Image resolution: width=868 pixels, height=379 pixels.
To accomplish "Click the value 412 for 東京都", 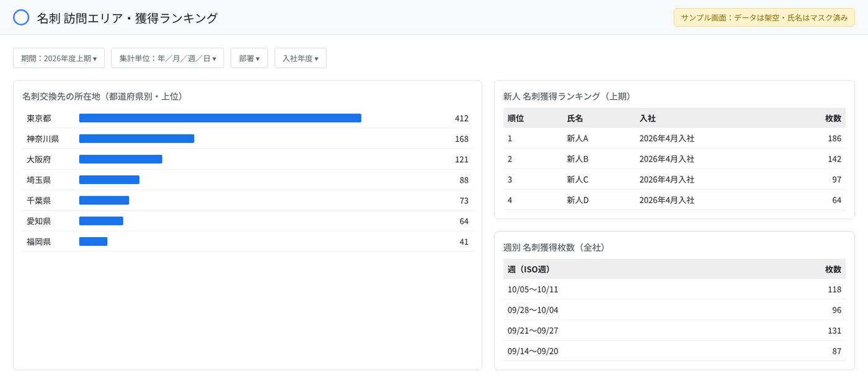I will 461,118.
